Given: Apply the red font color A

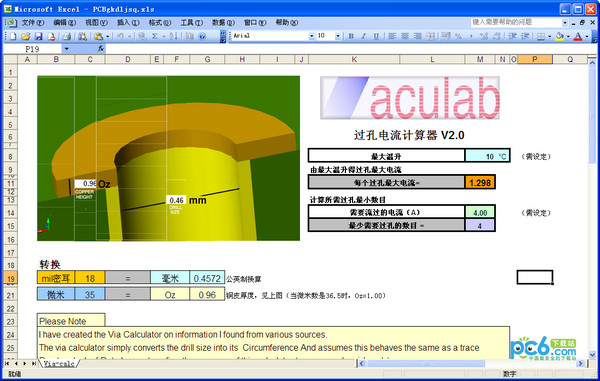Looking at the screenshot, I should click(578, 36).
